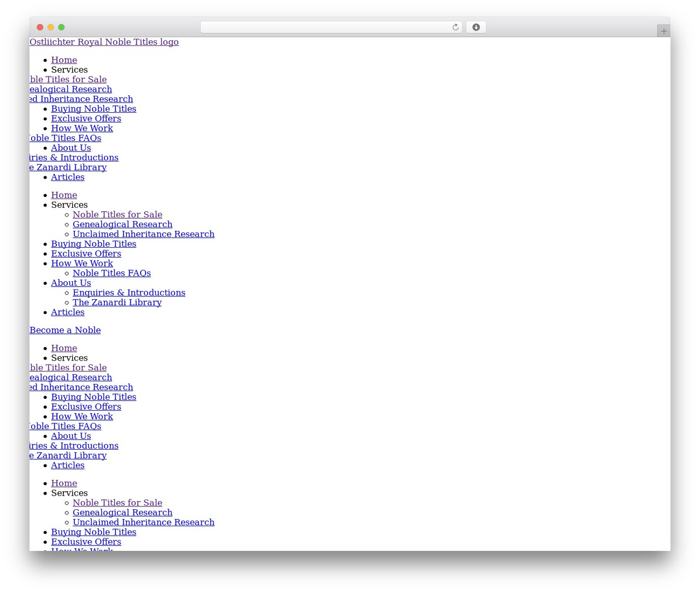Click the last fully visible Exclusive Offers link
Screen dimensions: 700x593
(86, 542)
